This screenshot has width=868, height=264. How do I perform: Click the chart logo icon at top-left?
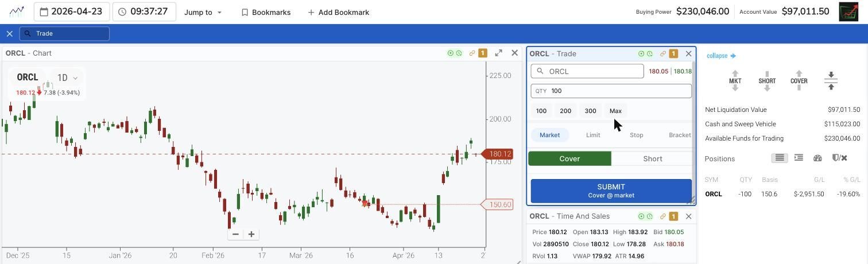point(17,11)
